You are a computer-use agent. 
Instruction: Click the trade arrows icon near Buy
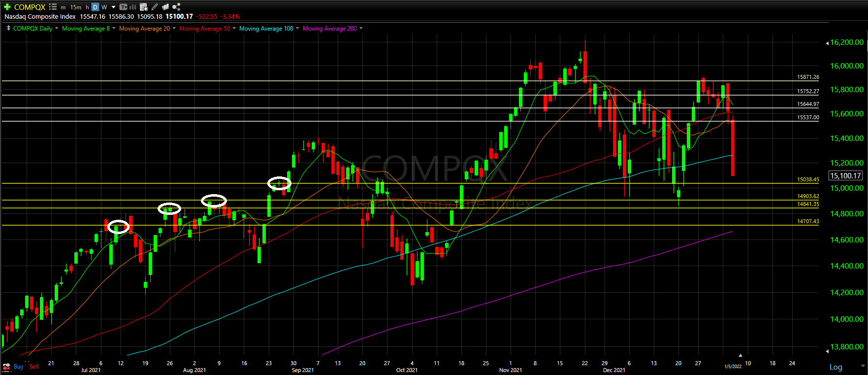pyautogui.click(x=6, y=367)
